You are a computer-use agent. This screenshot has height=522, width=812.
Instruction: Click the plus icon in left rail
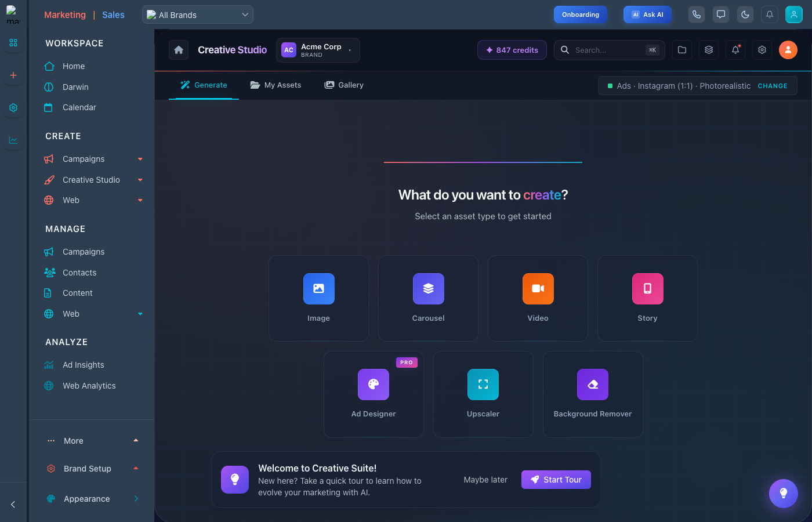click(x=13, y=75)
